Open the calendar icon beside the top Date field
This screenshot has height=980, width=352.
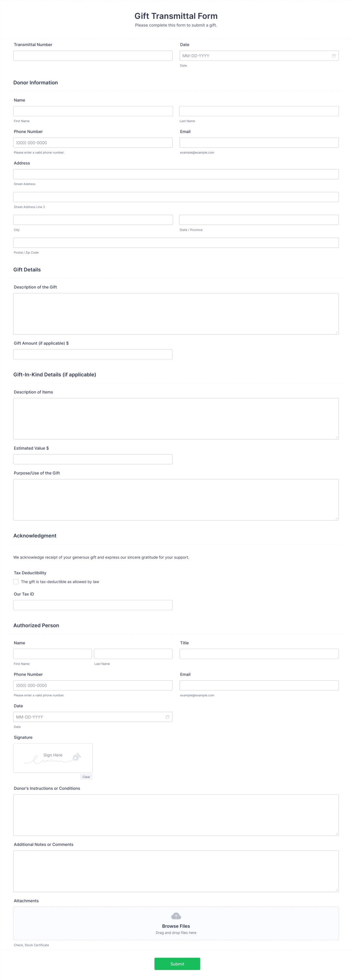click(x=334, y=55)
